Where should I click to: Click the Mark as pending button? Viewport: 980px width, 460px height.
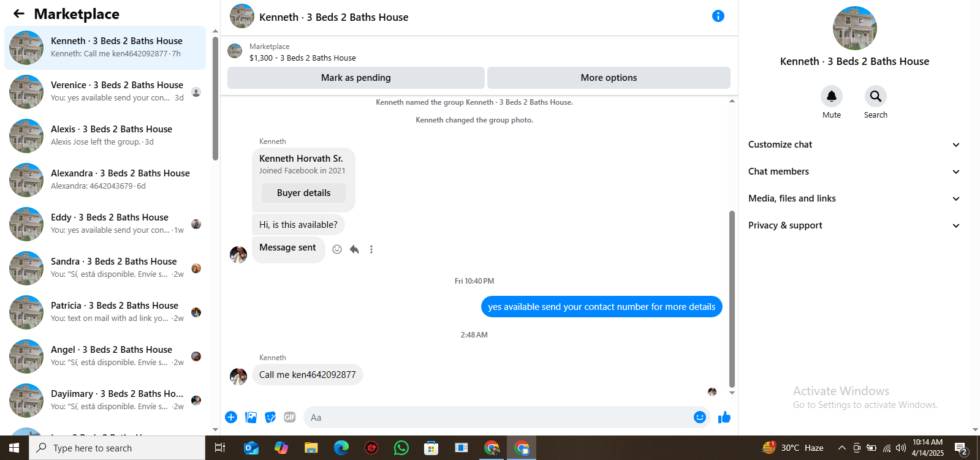tap(356, 78)
